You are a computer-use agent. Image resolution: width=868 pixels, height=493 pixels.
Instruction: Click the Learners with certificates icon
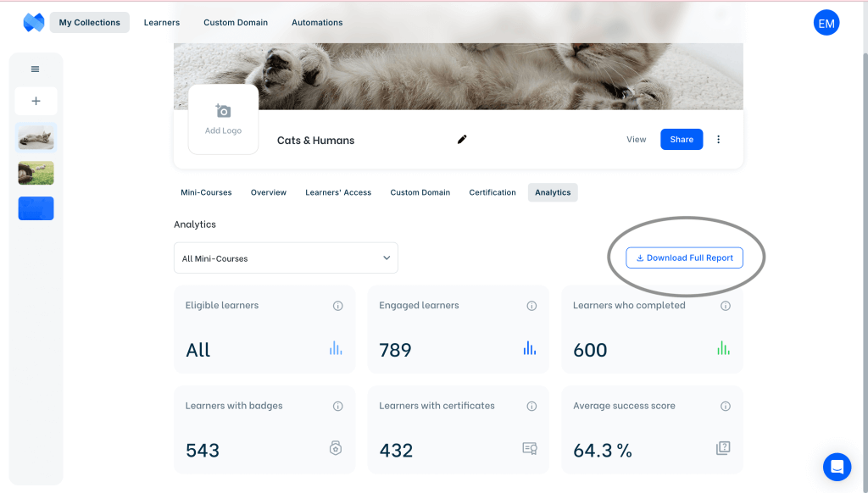pos(530,449)
